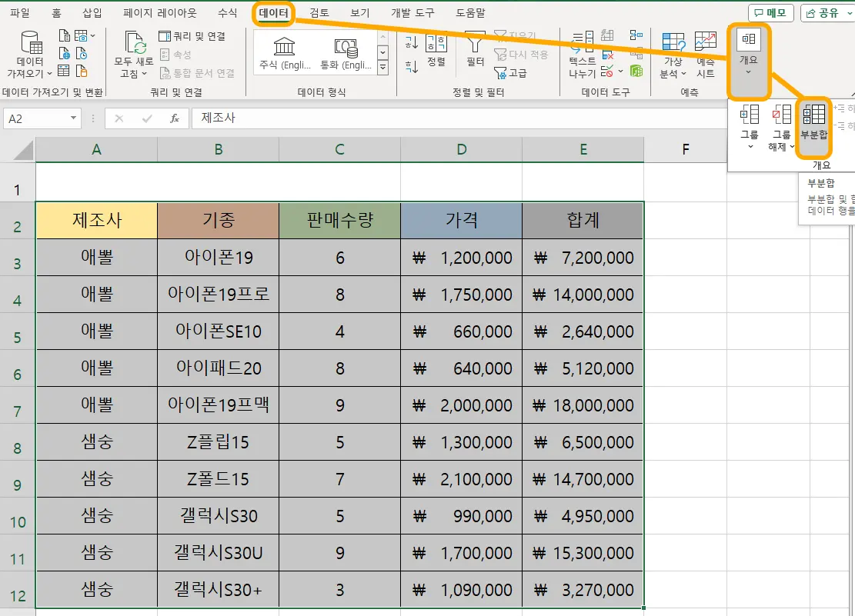Sort ascending with the 가-하 down arrow

tap(412, 42)
